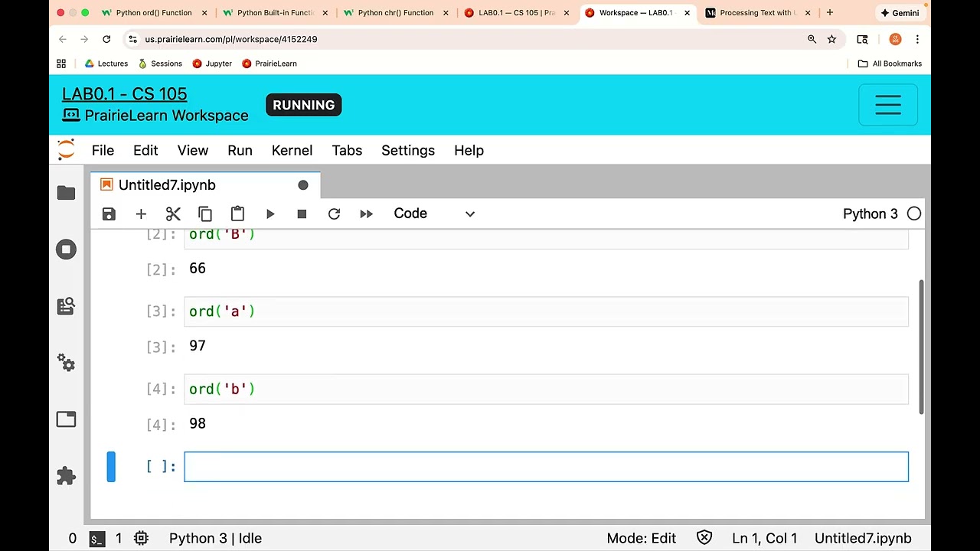Click the RUNNING workspace status badge
The image size is (980, 551).
pyautogui.click(x=304, y=105)
